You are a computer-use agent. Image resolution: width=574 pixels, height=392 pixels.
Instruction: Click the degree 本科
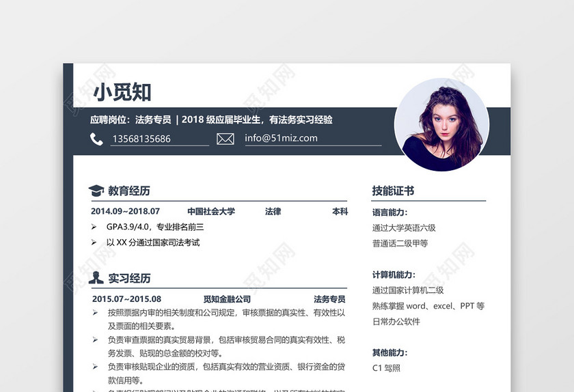[340, 211]
